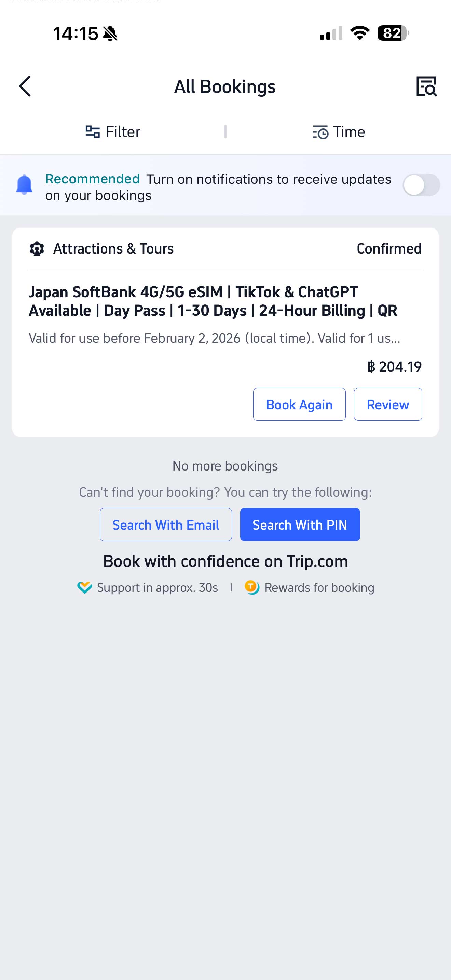
Task: Enable booking notifications toggle
Action: 421,185
